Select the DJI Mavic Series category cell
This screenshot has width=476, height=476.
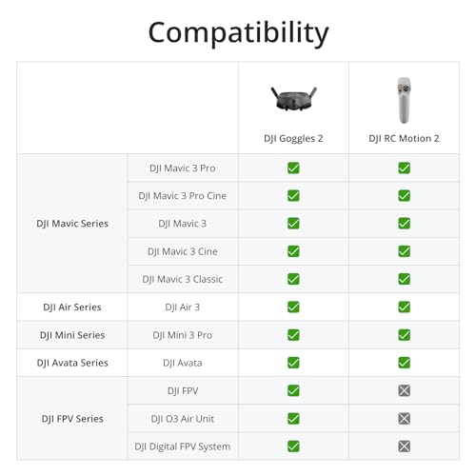coord(72,224)
